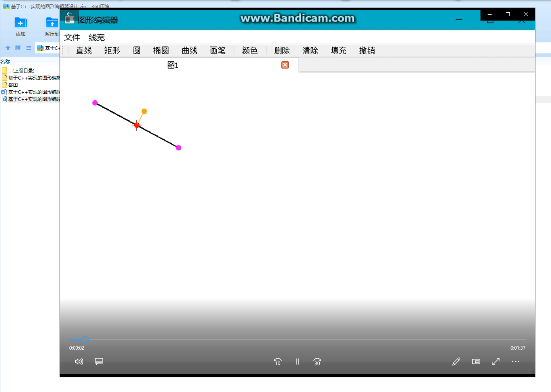Switch to mini player view
This screenshot has height=392, width=551.
[x=476, y=362]
